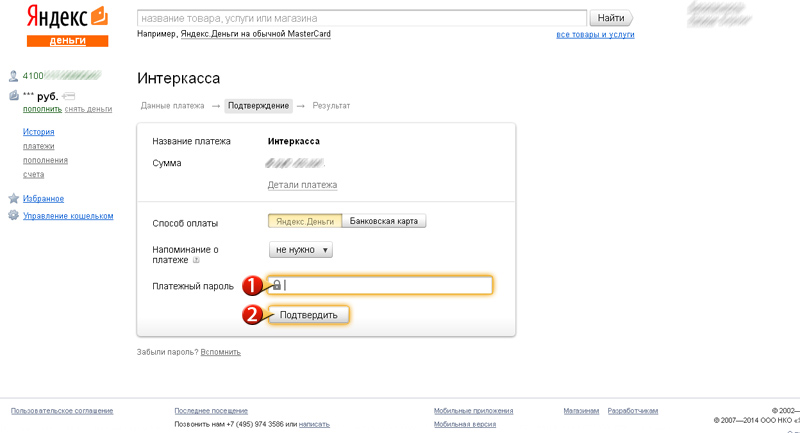Click the small card icon after руб.
This screenshot has height=433, width=800.
pyautogui.click(x=69, y=96)
